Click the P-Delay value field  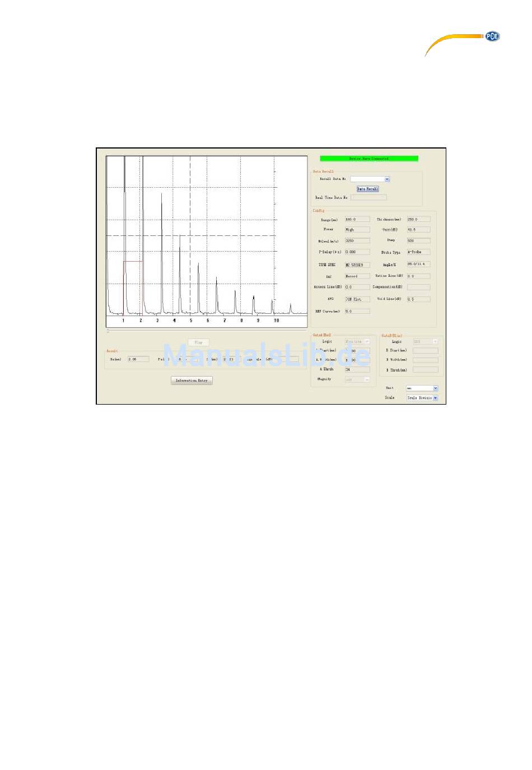pos(357,252)
